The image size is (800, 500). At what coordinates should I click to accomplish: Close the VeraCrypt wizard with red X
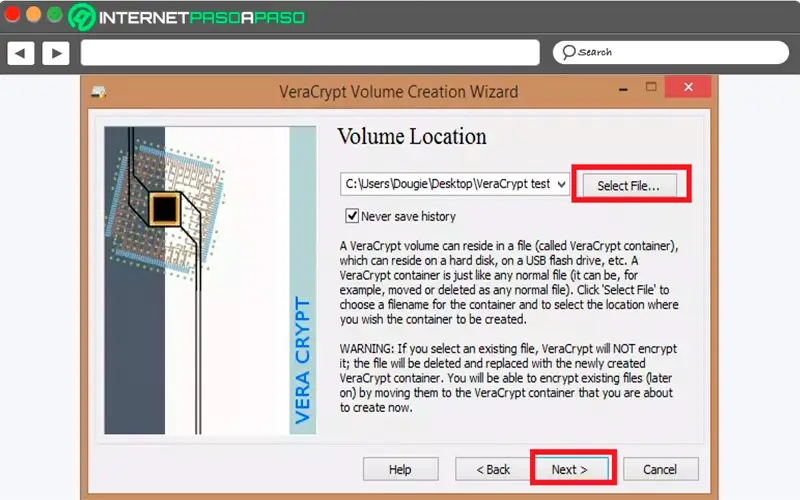tap(688, 87)
